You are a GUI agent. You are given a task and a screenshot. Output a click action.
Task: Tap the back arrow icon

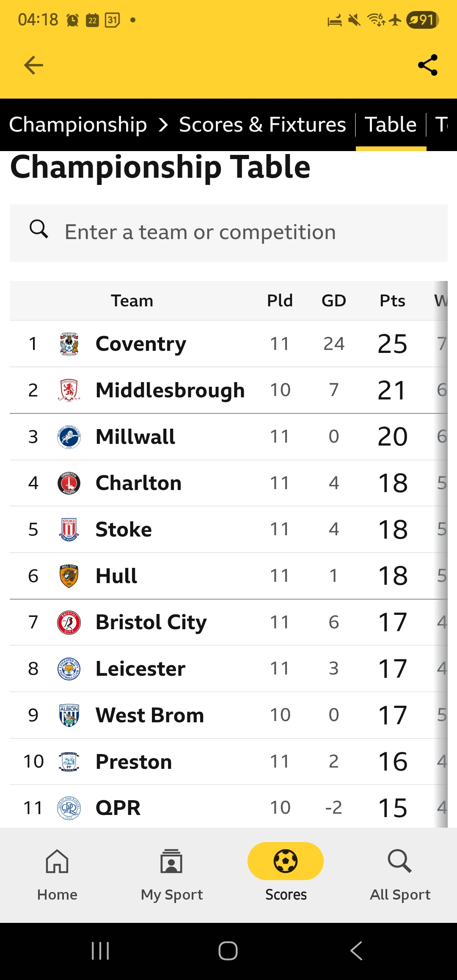click(33, 65)
